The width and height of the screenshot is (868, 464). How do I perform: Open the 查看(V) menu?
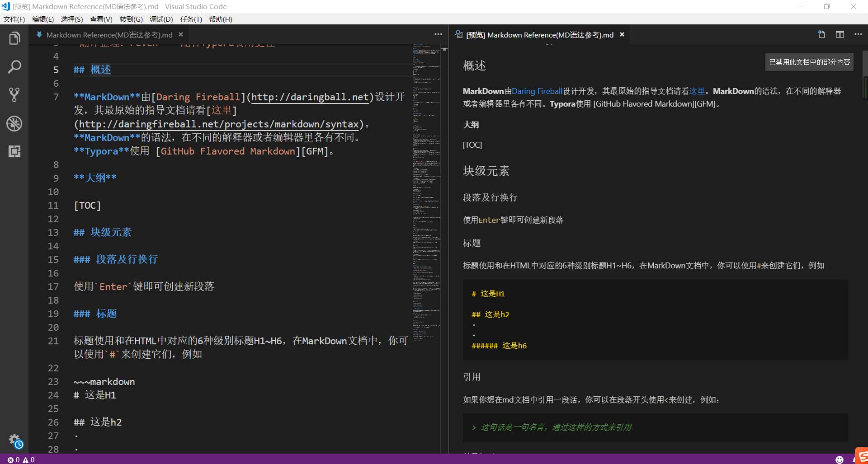pos(101,19)
